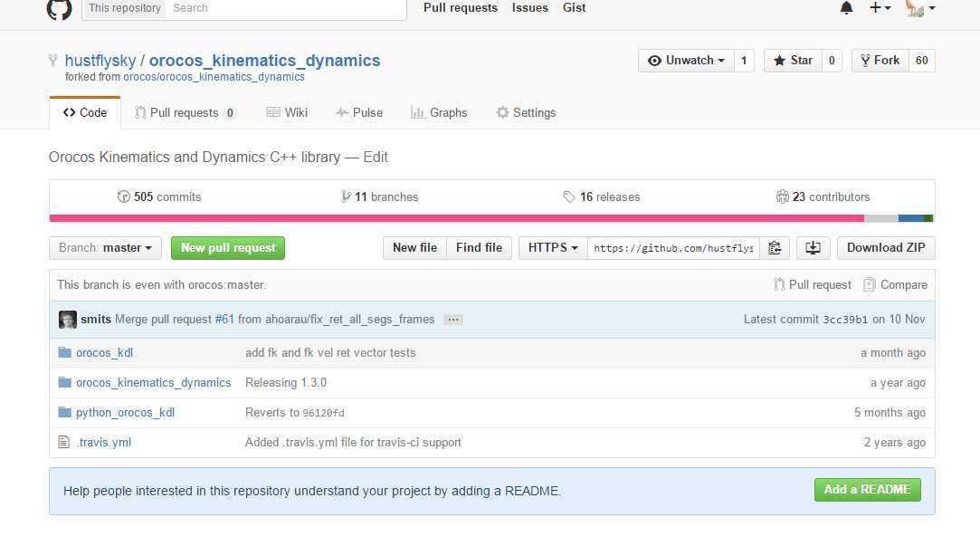Click the blue language bar segment
This screenshot has height=546, width=980.
[x=911, y=218]
